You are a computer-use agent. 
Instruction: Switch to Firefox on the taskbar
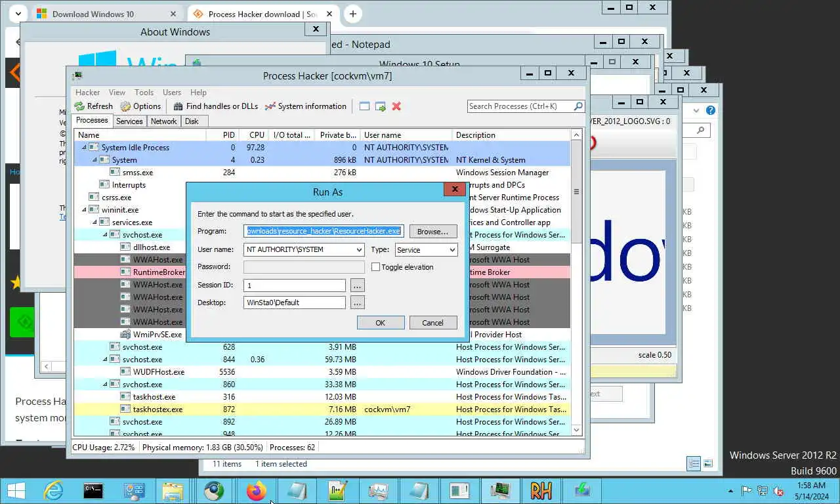(x=256, y=491)
